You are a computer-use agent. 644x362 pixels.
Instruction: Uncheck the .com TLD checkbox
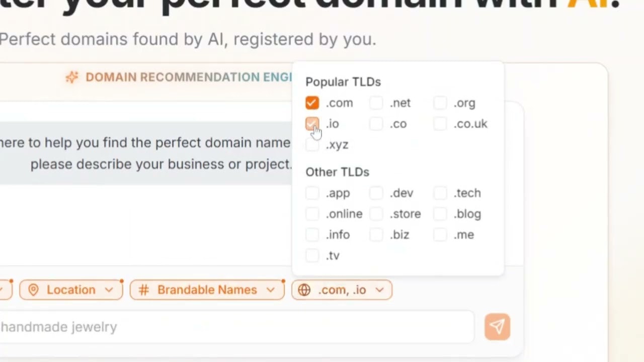pos(312,103)
